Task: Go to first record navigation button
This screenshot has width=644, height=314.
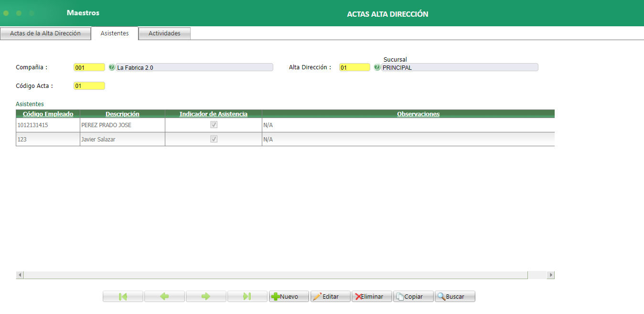Action: 123,296
